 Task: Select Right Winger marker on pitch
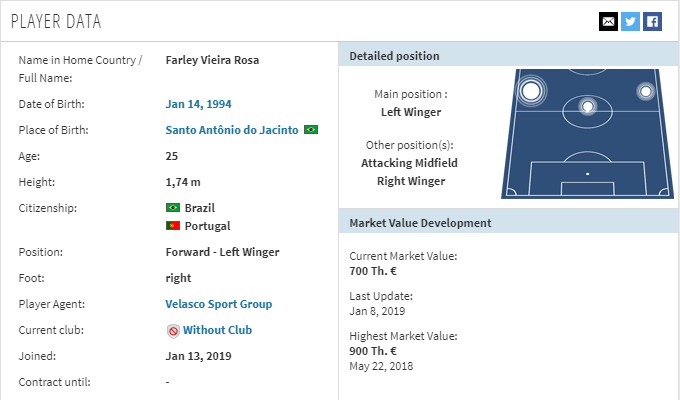coord(646,92)
